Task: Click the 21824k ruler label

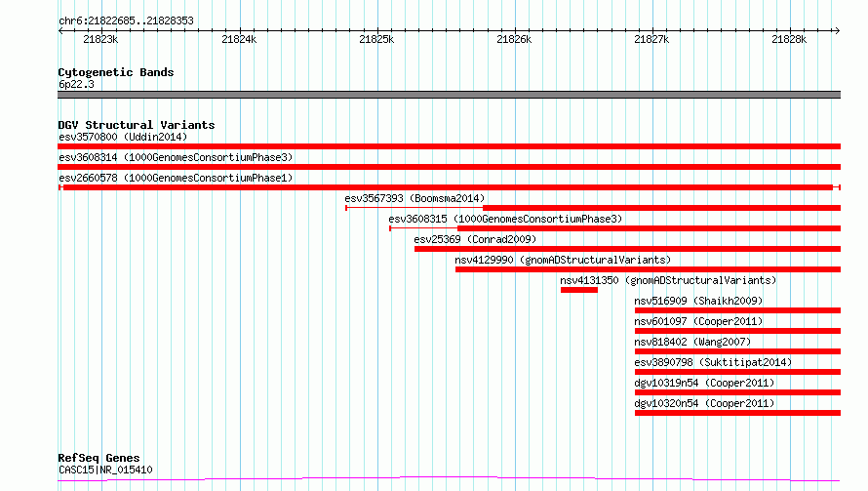Action: (239, 39)
